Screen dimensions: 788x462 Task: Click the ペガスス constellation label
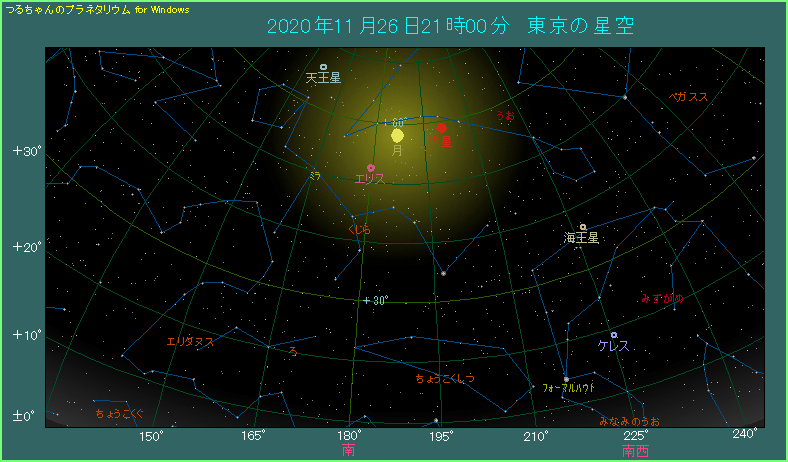pos(688,97)
